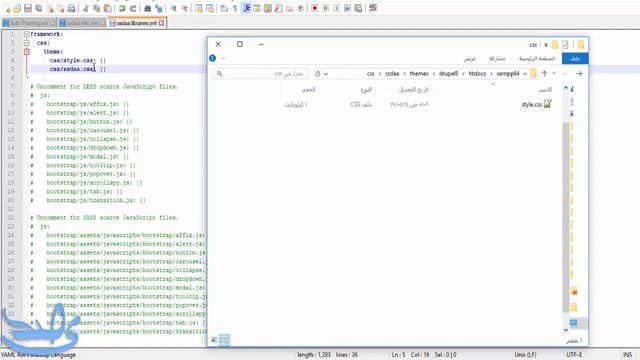Click drupal8 in the address breadcrumb
This screenshot has width=640, height=360.
(449, 73)
